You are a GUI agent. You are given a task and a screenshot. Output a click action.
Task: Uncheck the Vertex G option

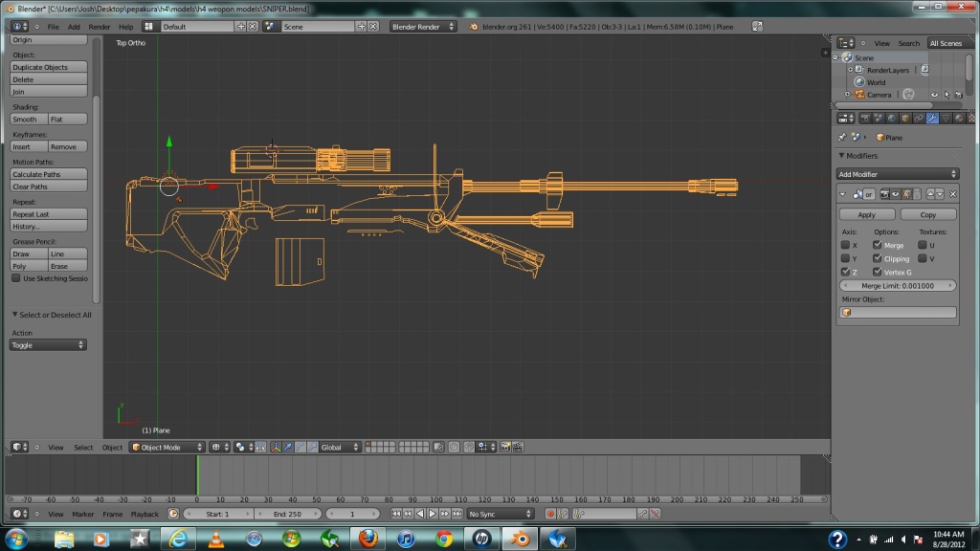877,272
